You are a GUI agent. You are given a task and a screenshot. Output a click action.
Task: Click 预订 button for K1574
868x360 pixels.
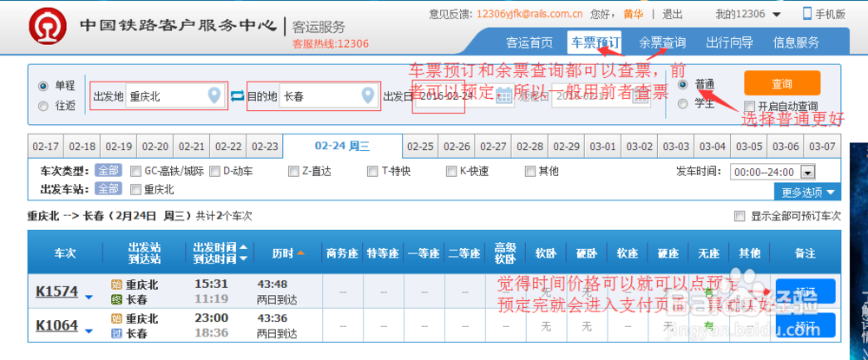click(806, 291)
